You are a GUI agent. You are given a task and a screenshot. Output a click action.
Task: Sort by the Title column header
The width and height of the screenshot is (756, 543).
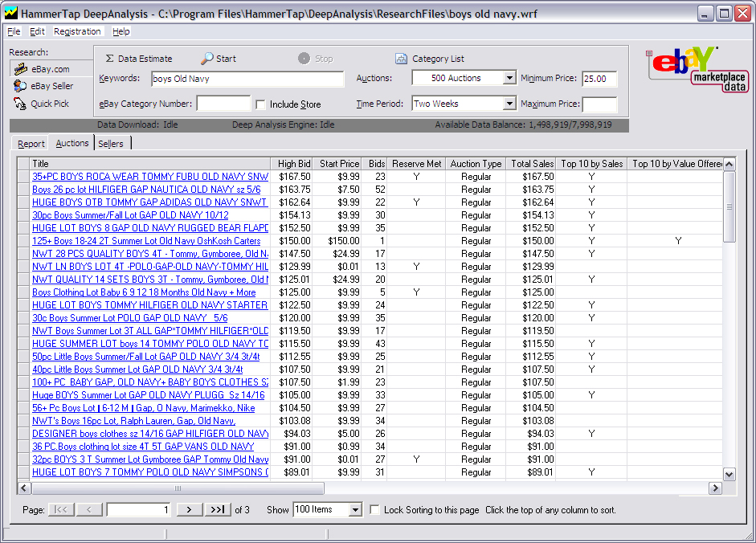pos(150,164)
